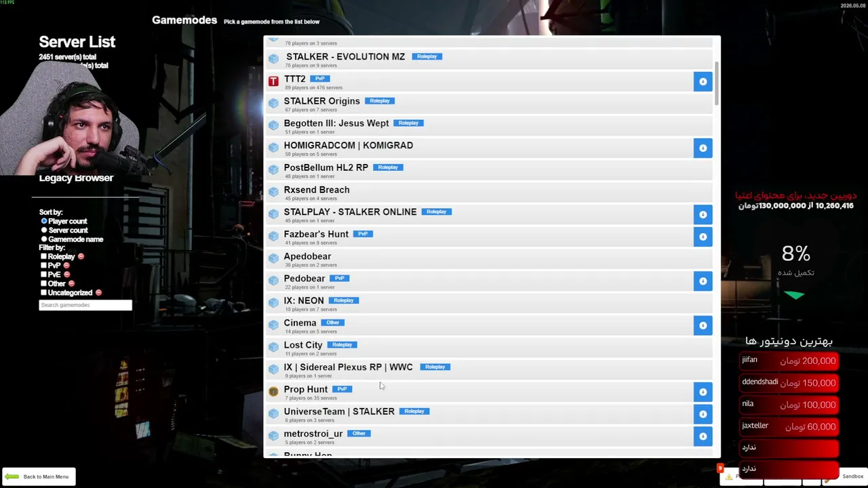
Task: Download the Fazbear's Hunt gamemode
Action: pos(703,237)
